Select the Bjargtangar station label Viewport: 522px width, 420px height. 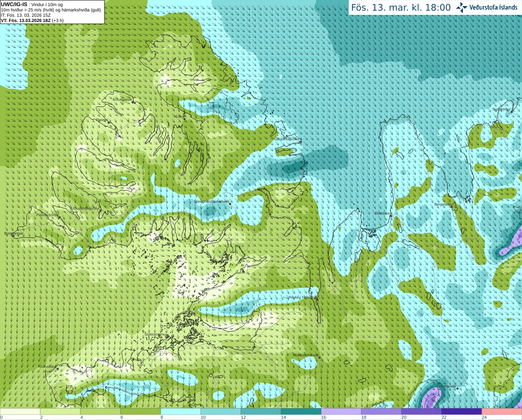pos(13,233)
